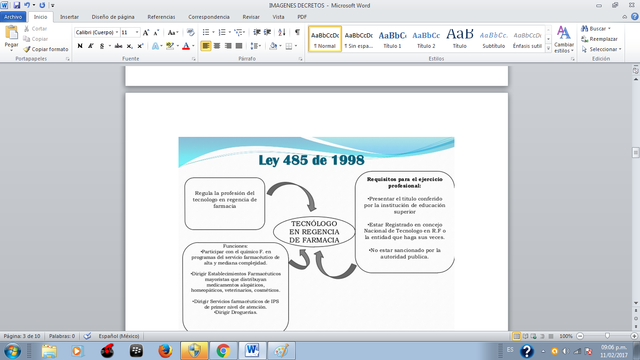Open the font size combo box

tap(130, 32)
